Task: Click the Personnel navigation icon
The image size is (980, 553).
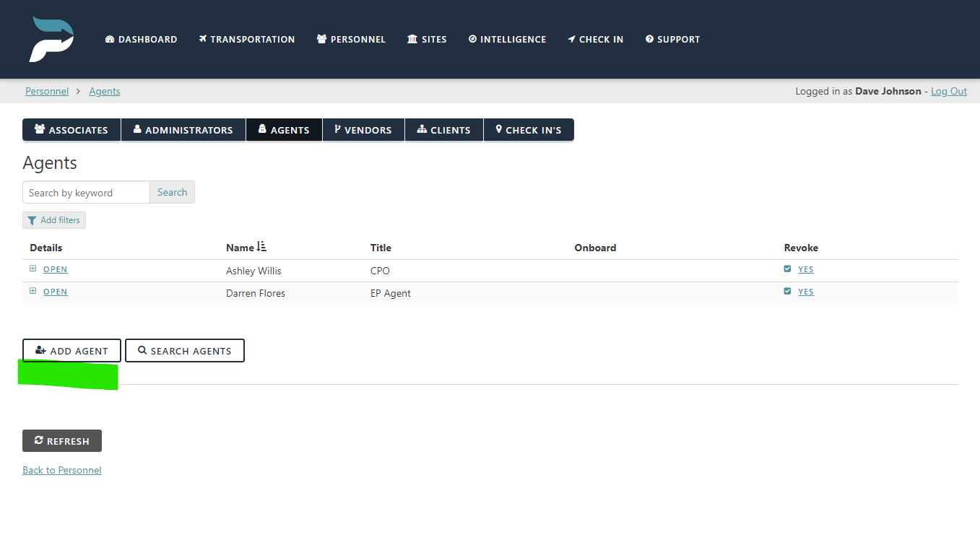Action: (x=321, y=39)
